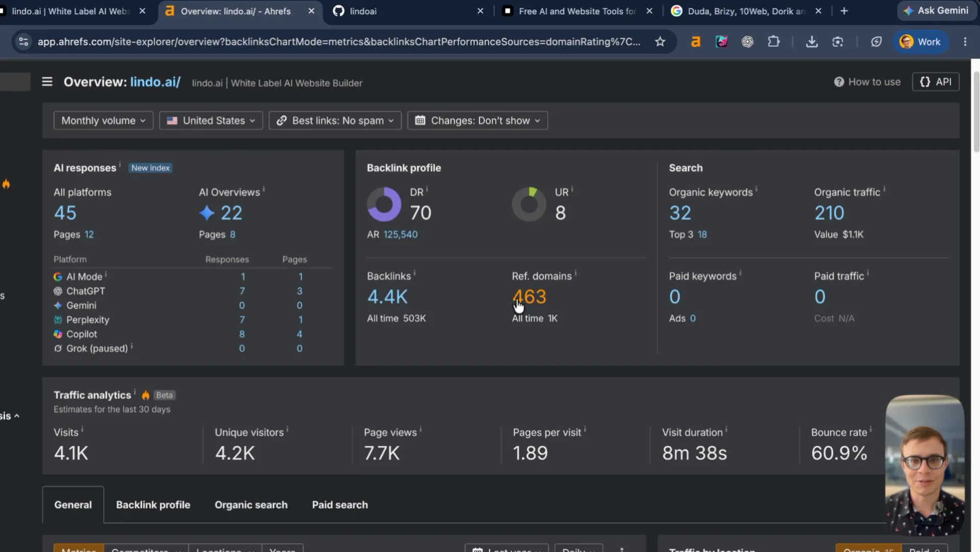Click the browser address bar URL
Screen dimensions: 980x552
coord(338,42)
